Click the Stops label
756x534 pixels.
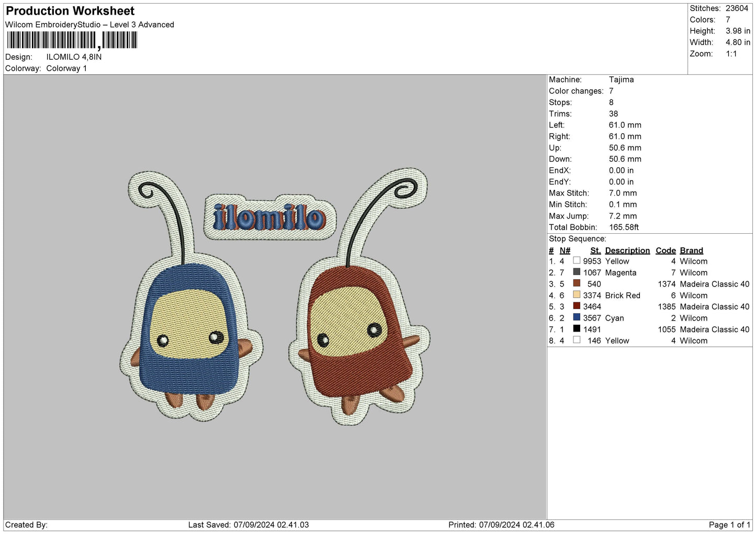(x=560, y=103)
